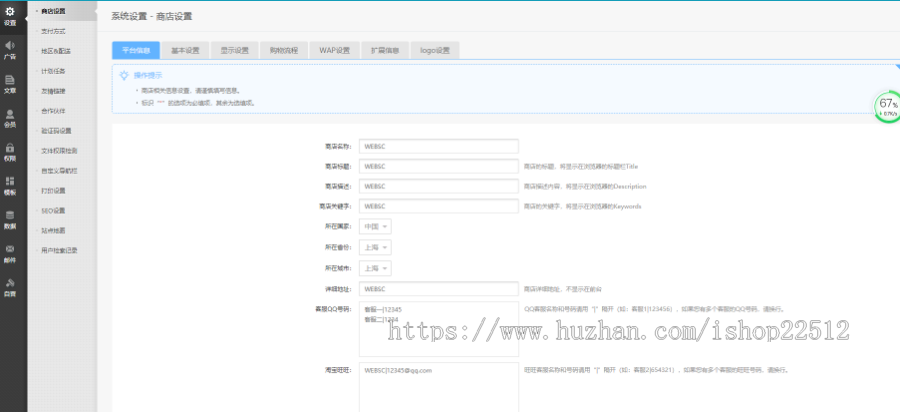900x412 pixels.
Task: Switch to the 显示设置 tab
Action: (x=235, y=50)
